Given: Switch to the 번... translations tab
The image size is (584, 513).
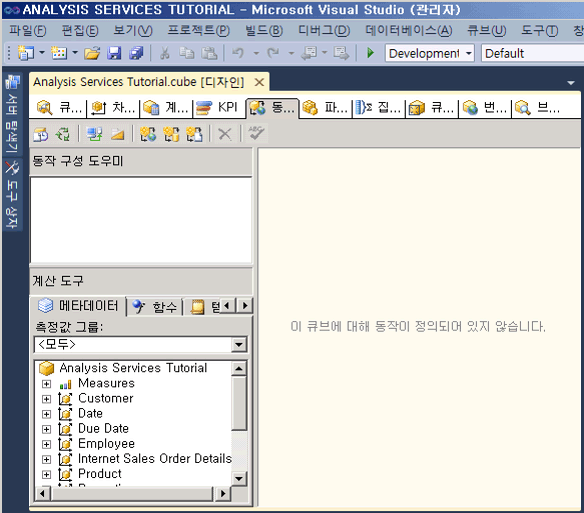Looking at the screenshot, I should [485, 108].
